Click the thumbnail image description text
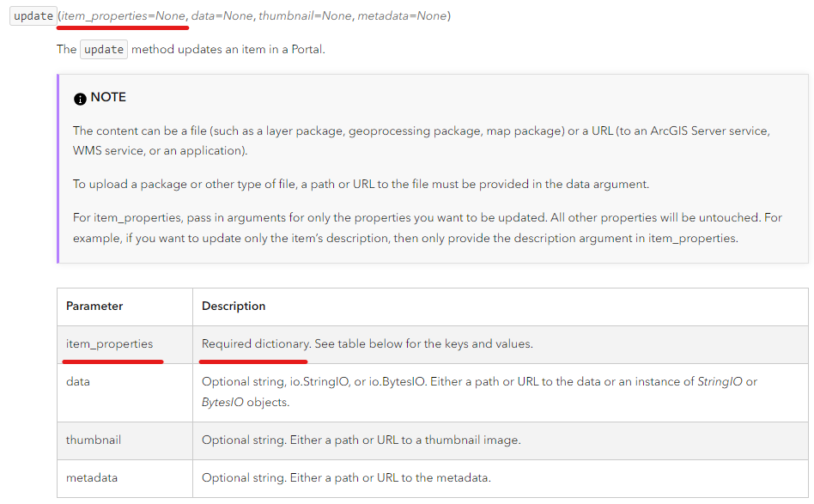Screen dimensions: 814x504 tap(361, 440)
